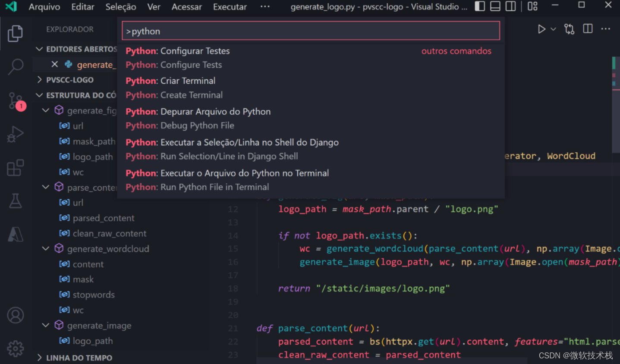This screenshot has width=620, height=364.
Task: Open the Azure view icon
Action: click(15, 234)
